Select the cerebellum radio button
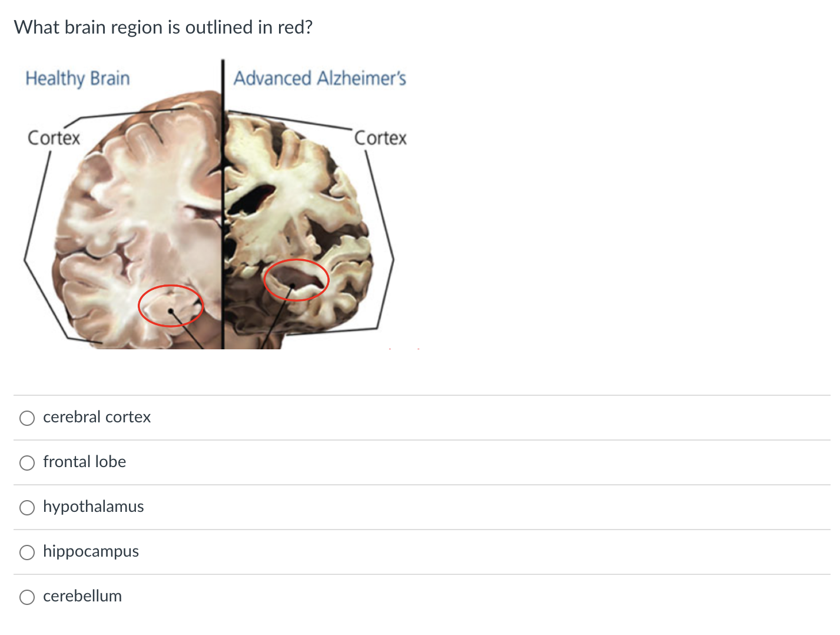Image resolution: width=840 pixels, height=635 pixels. (26, 597)
